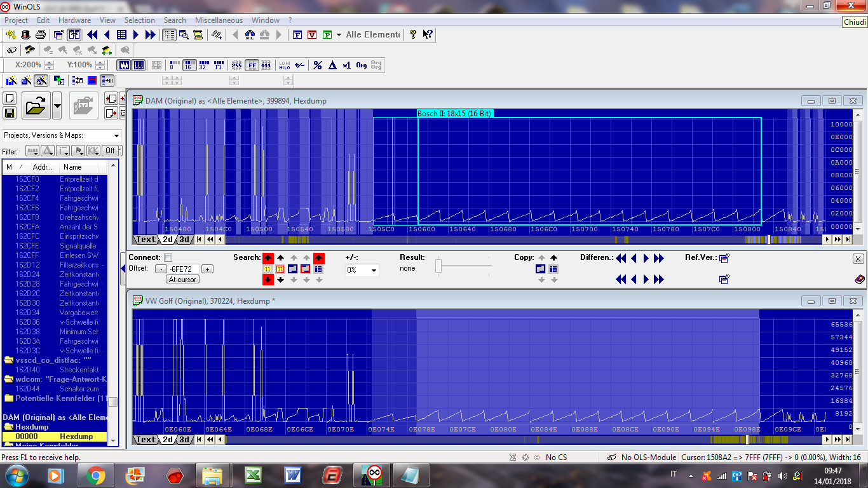Click the new blank document icon in sidebar
The image size is (868, 488).
point(10,98)
